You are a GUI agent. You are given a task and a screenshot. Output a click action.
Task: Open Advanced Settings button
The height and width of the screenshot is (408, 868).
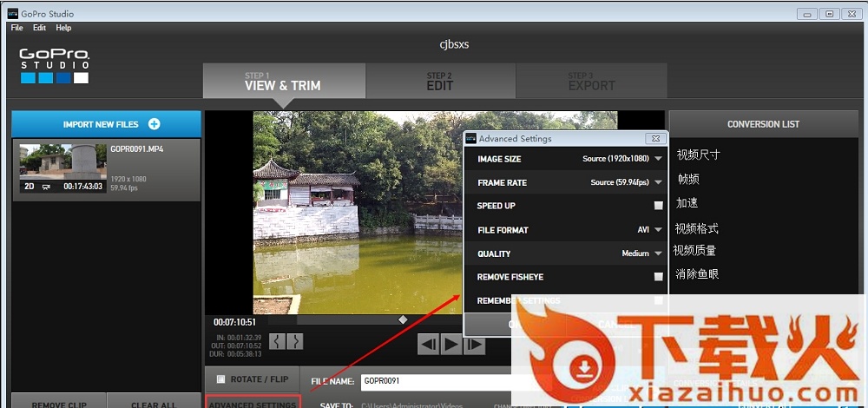click(x=253, y=403)
